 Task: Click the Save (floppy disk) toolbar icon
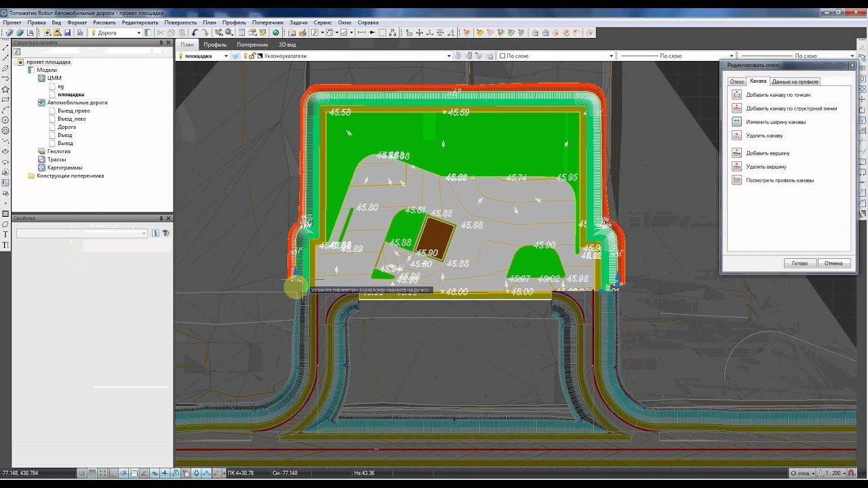pyautogui.click(x=67, y=33)
